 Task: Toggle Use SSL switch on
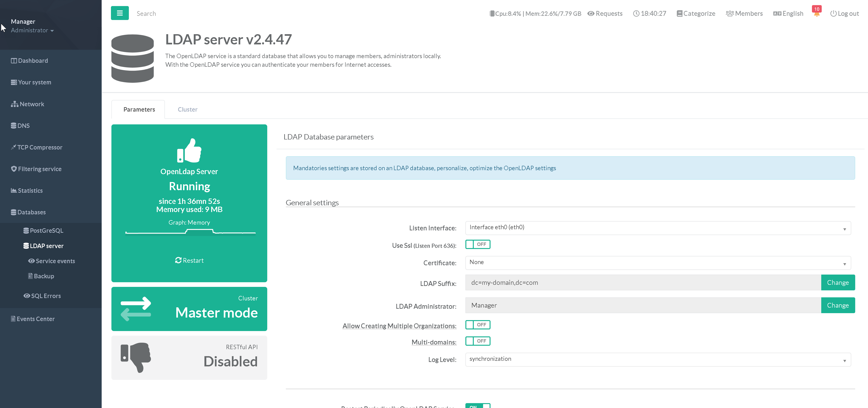[x=477, y=244]
